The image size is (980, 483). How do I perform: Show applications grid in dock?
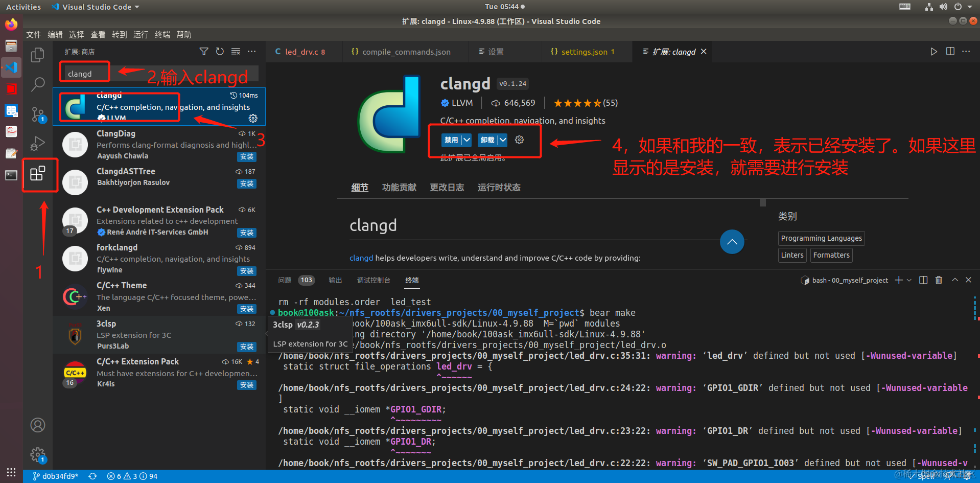coord(11,472)
